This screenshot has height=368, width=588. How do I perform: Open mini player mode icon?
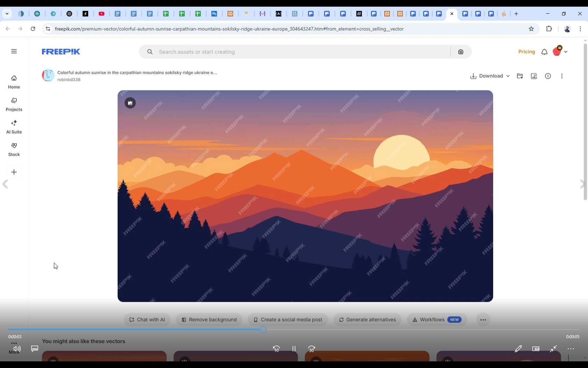tap(536, 349)
